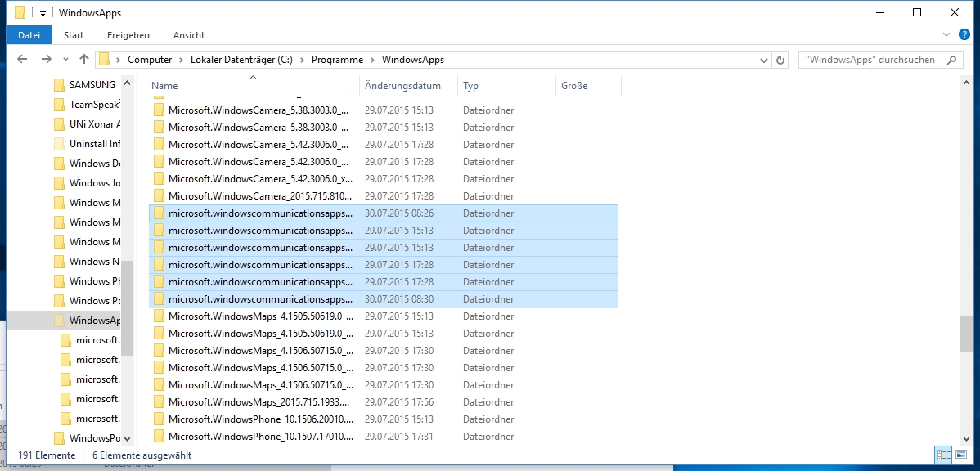Screen dimensions: 980x471
Task: Click the file list vertical scrollbar thumb
Action: tap(966, 334)
